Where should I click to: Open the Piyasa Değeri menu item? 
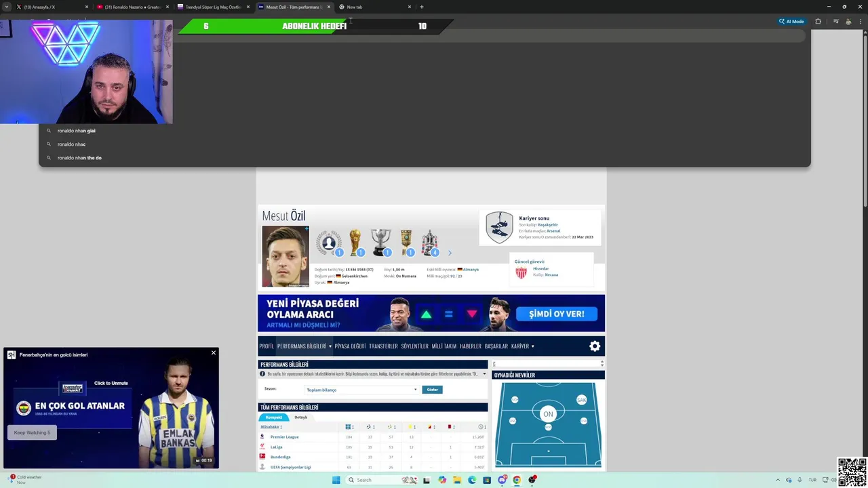(x=350, y=346)
